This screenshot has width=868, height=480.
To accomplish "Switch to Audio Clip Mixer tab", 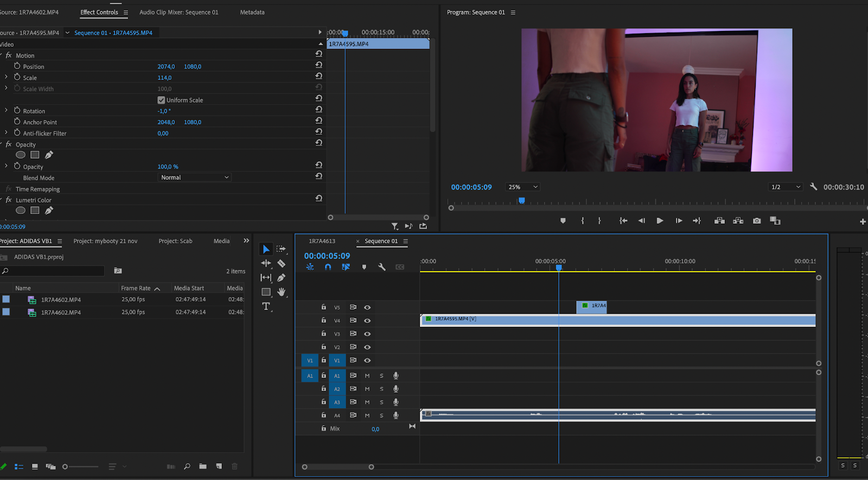I will click(178, 12).
